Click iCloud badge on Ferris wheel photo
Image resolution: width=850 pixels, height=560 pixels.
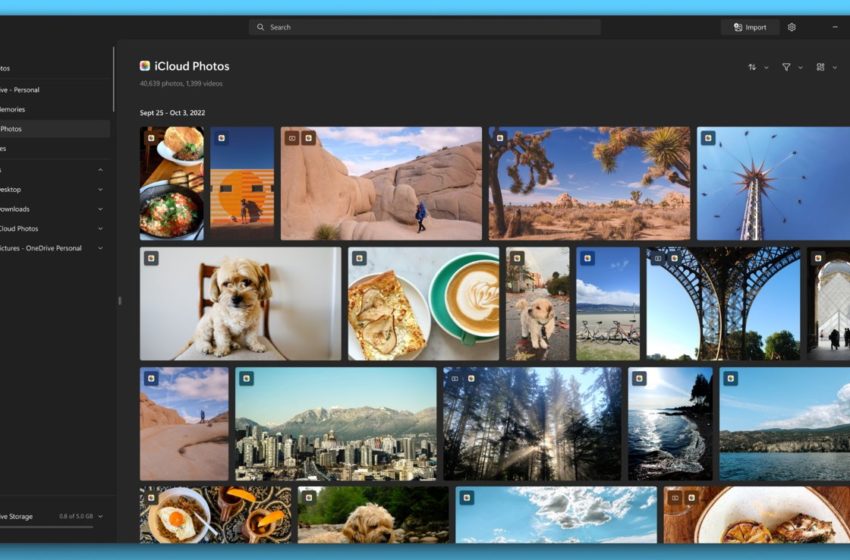tap(708, 138)
